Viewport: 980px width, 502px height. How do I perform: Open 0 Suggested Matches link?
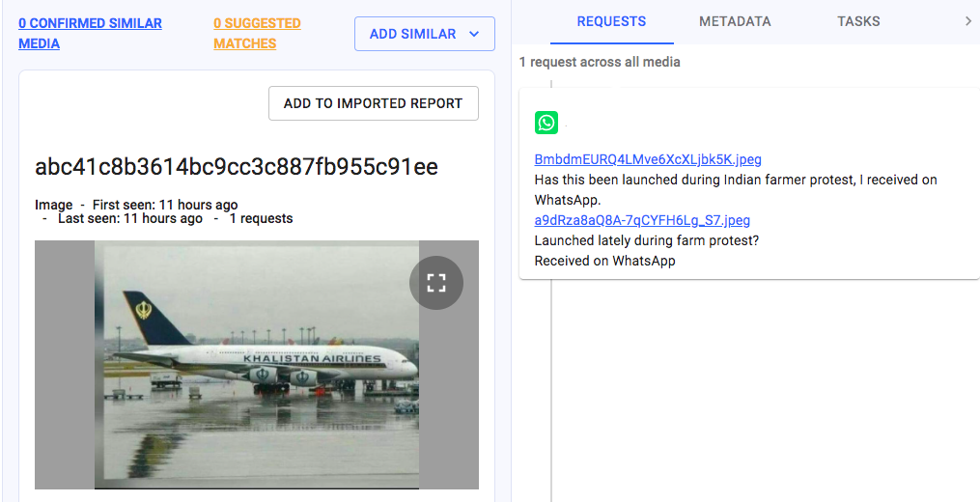pyautogui.click(x=257, y=33)
